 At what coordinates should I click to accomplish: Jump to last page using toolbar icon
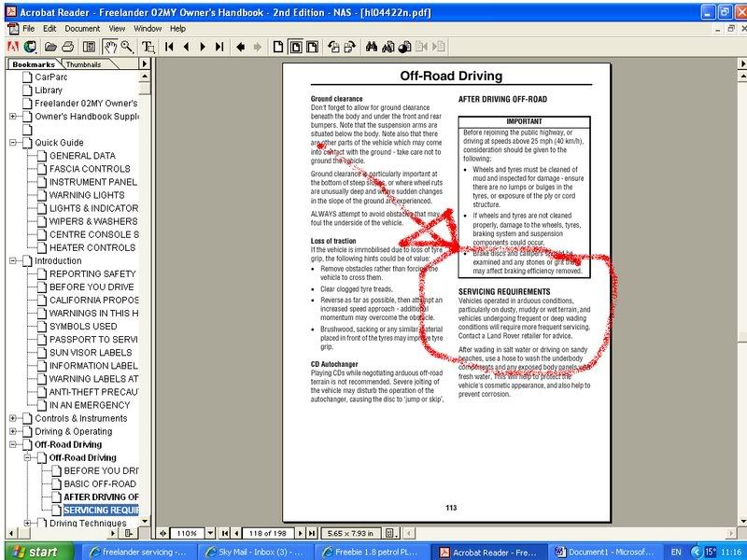tap(219, 47)
